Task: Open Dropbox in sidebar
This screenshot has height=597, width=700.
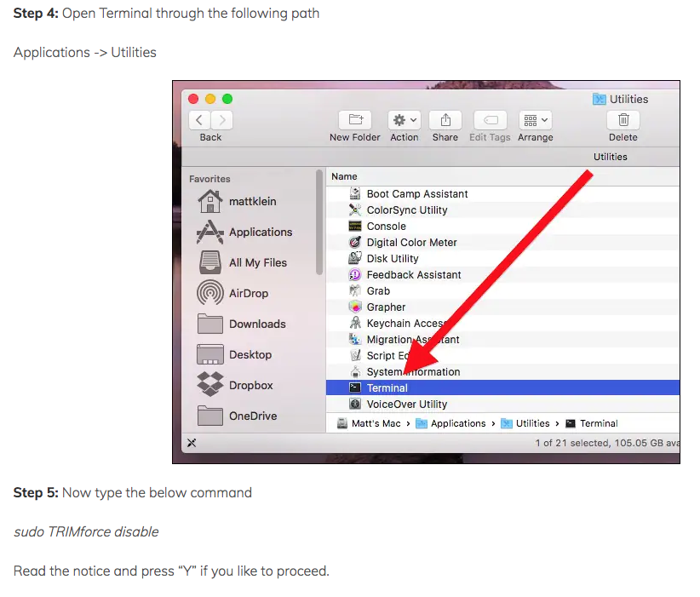Action: (x=235, y=385)
